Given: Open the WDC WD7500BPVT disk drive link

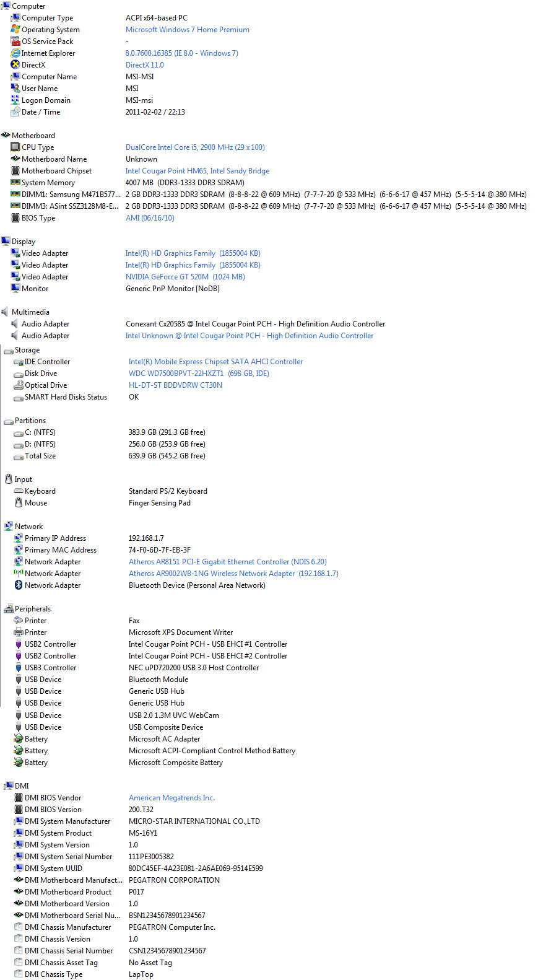Looking at the screenshot, I should (x=199, y=374).
